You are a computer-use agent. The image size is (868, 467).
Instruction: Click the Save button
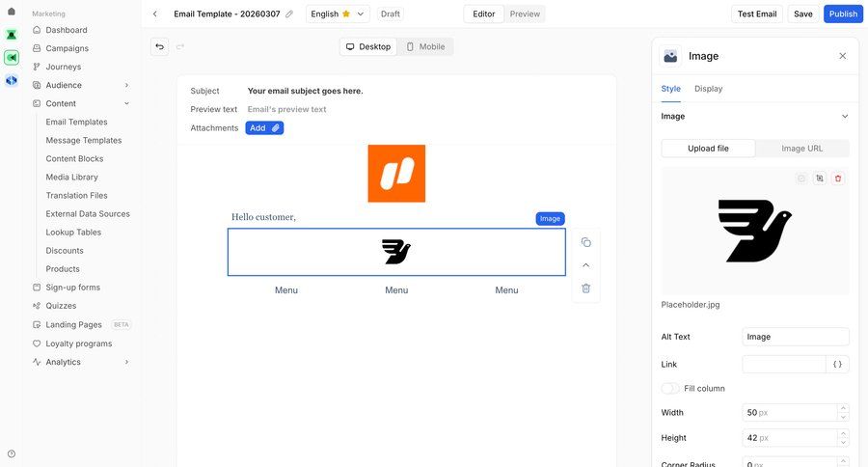click(x=802, y=14)
